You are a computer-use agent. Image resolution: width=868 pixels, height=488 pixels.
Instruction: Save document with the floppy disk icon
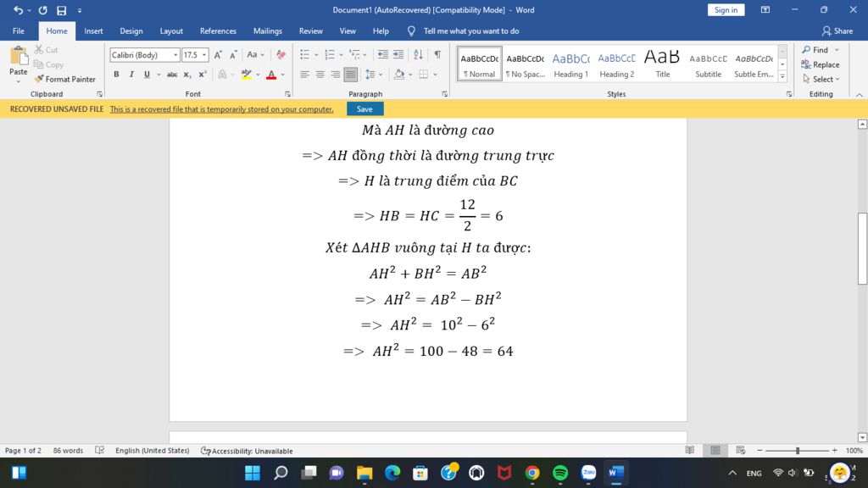coord(61,10)
